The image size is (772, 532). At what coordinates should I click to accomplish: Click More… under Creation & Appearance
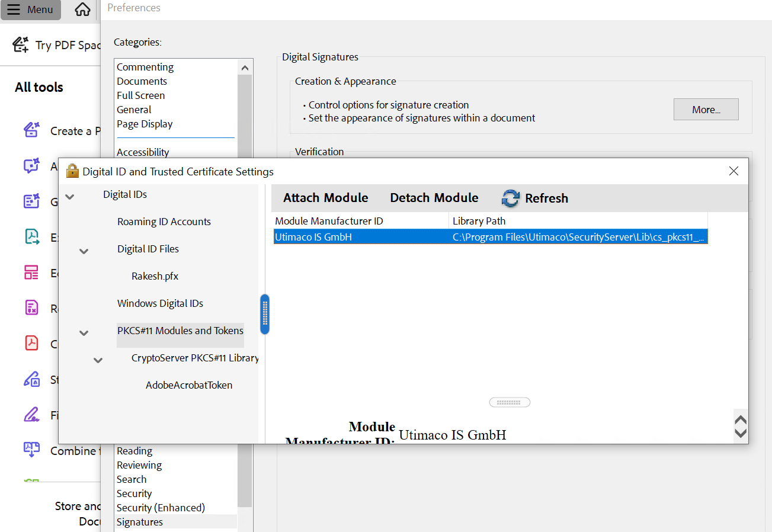click(x=706, y=110)
